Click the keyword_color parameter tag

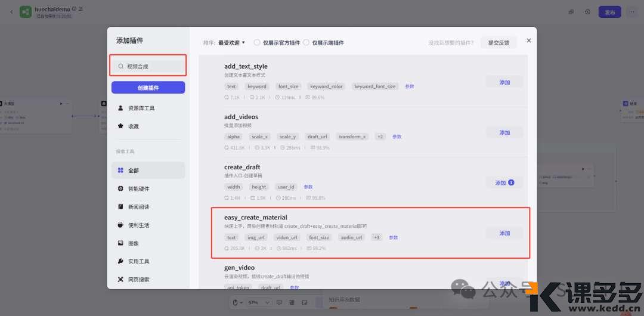click(x=326, y=86)
